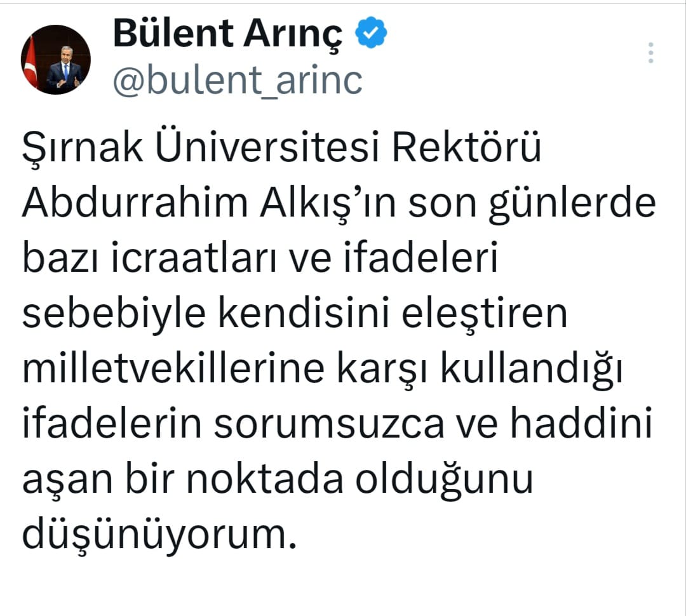The height and width of the screenshot is (616, 686).
Task: Open the @bulent_arinc handle link
Action: coord(238,81)
